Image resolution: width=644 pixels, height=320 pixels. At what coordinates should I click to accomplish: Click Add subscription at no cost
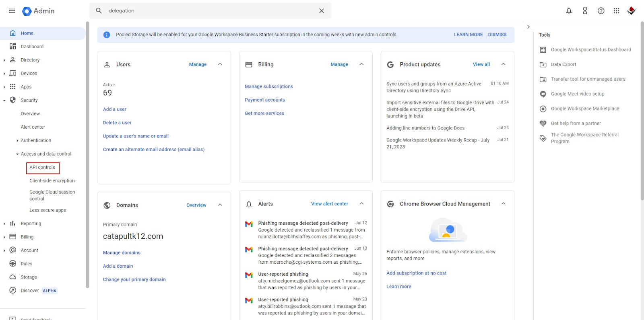(x=417, y=273)
